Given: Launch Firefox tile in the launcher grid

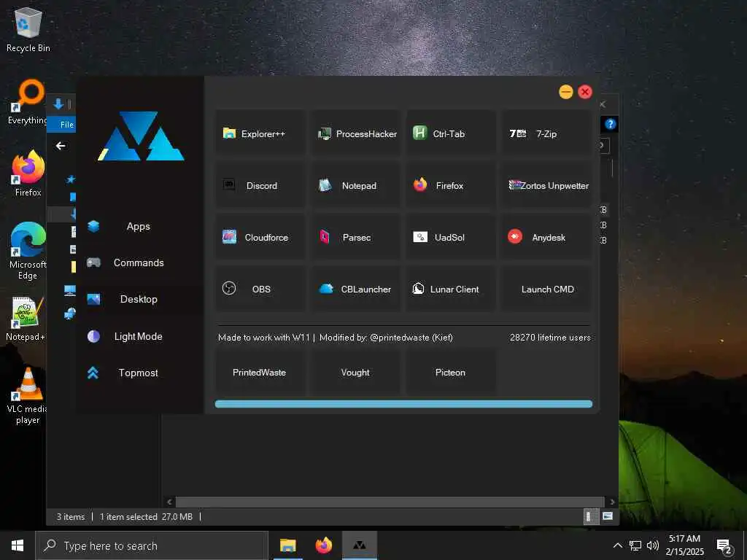Looking at the screenshot, I should (451, 186).
